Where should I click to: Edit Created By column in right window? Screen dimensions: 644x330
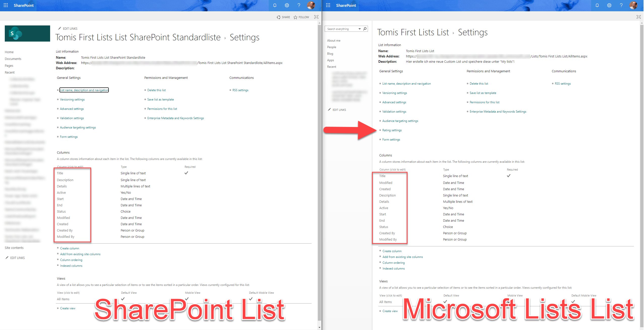click(387, 233)
